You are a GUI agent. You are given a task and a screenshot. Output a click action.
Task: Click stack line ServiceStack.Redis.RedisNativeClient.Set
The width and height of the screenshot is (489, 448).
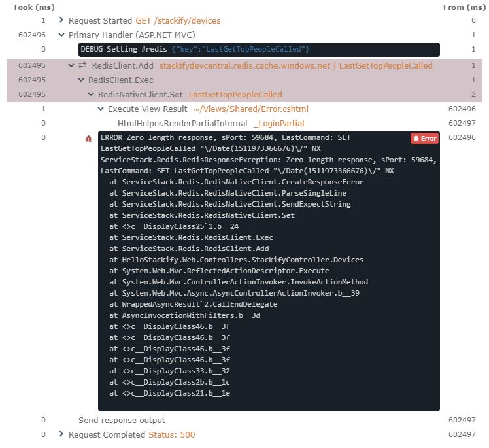click(202, 215)
